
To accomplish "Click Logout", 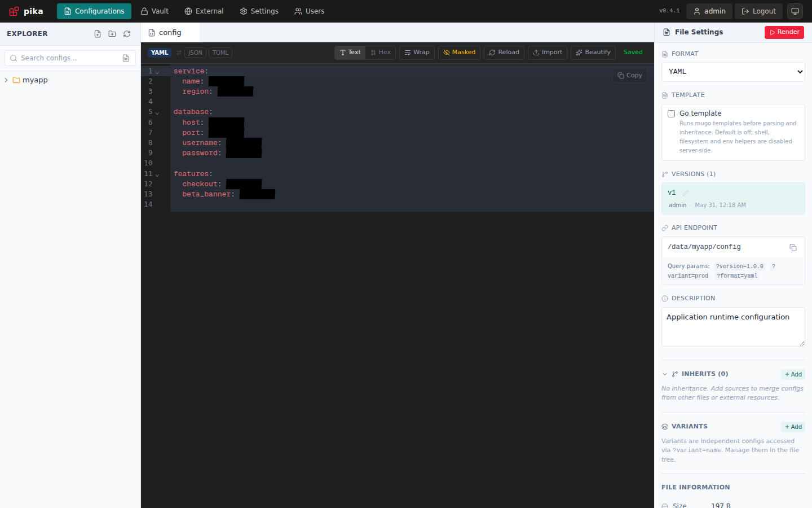I will click(x=758, y=11).
